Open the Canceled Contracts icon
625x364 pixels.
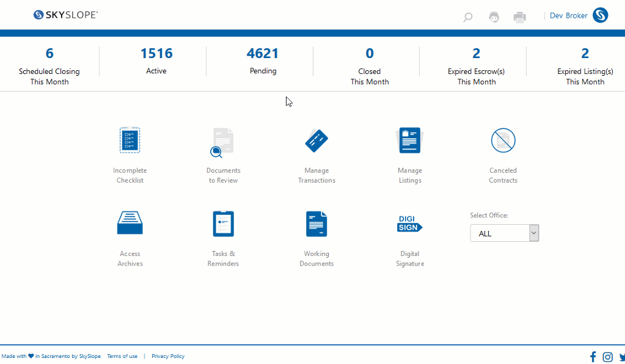pos(503,140)
